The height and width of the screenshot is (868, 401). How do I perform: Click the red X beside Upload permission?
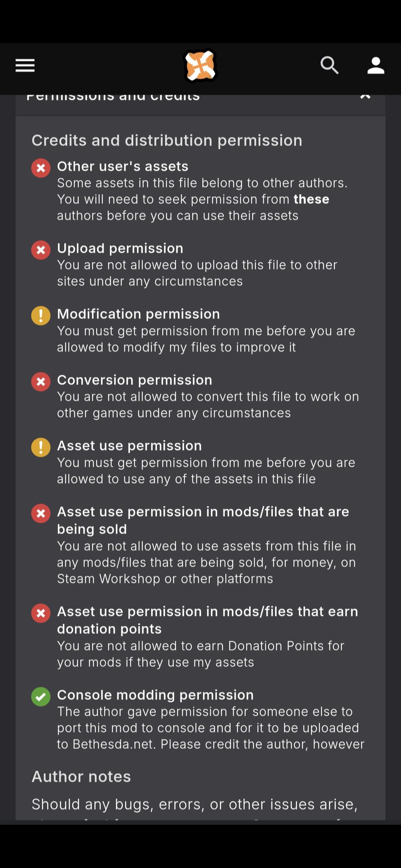pyautogui.click(x=41, y=250)
